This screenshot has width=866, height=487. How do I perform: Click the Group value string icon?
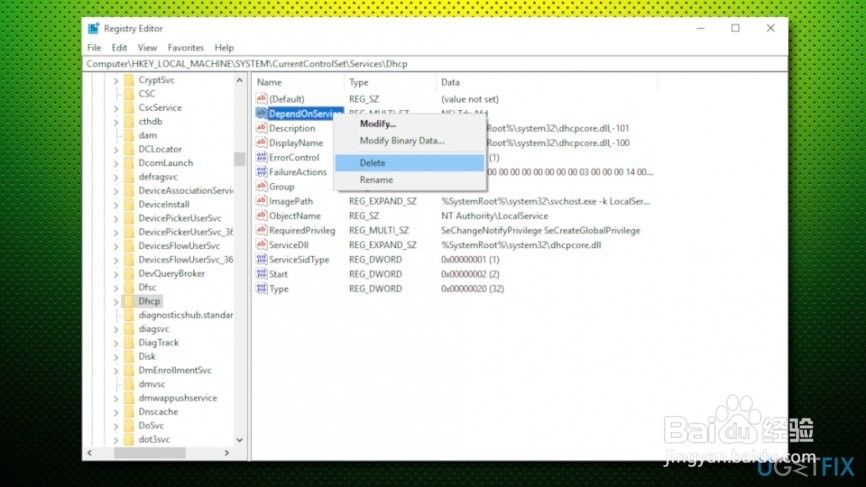(x=262, y=187)
